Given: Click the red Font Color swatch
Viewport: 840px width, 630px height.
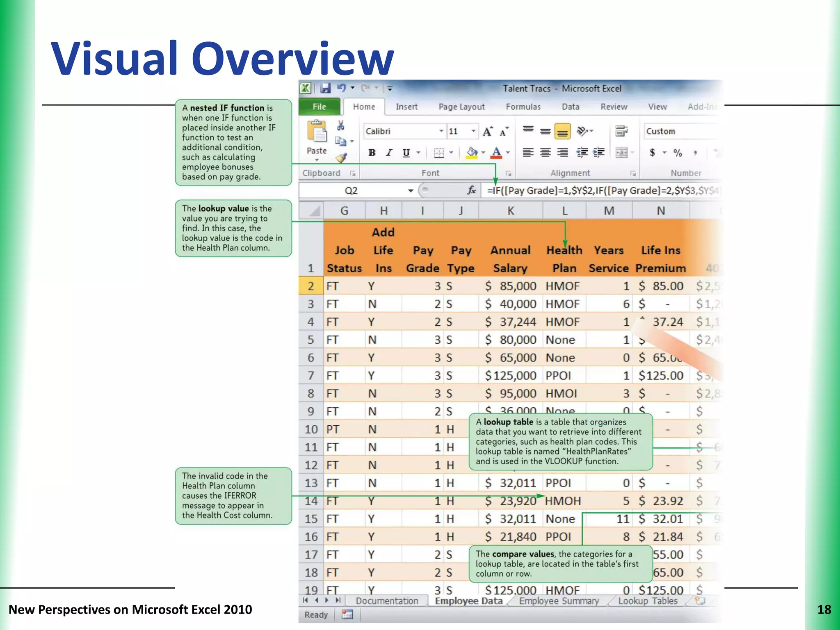Looking at the screenshot, I should point(496,153).
